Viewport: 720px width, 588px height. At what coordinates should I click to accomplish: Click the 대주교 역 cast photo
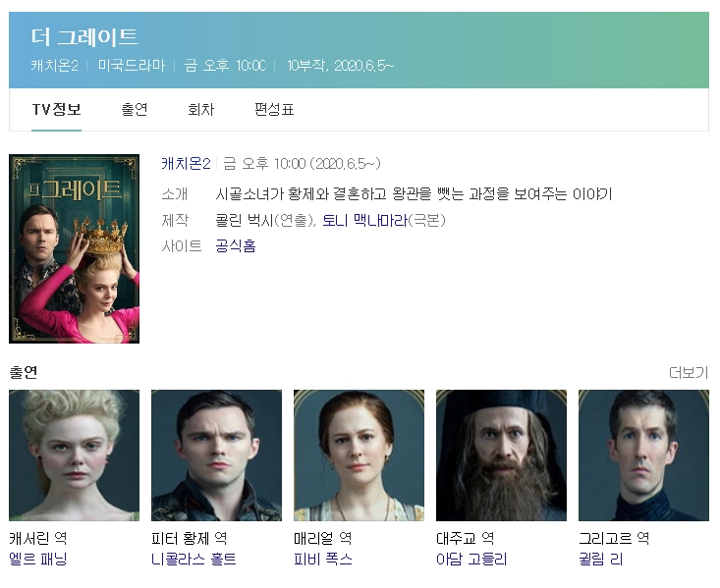click(x=501, y=455)
